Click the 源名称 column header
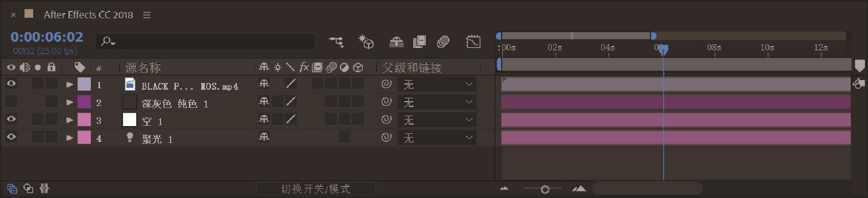 [143, 68]
